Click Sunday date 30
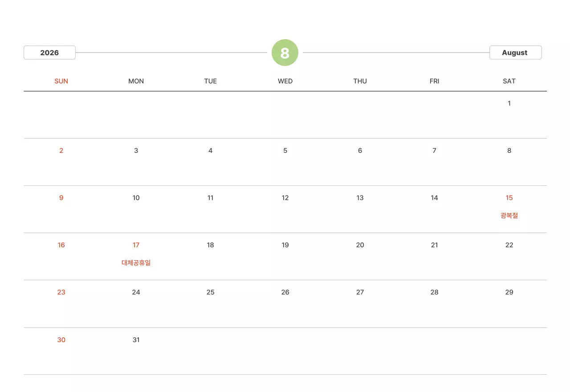 (x=61, y=340)
